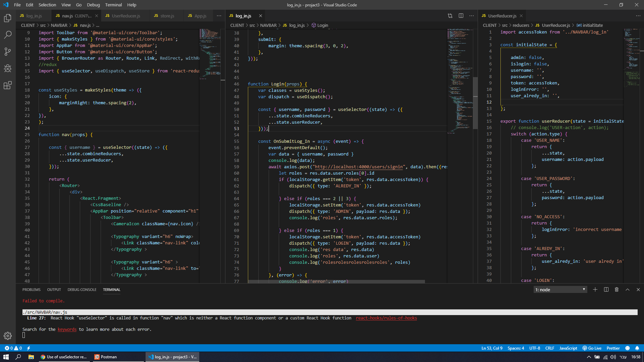Click the 'keywords' link in terminal
This screenshot has height=362, width=644.
pyautogui.click(x=67, y=329)
